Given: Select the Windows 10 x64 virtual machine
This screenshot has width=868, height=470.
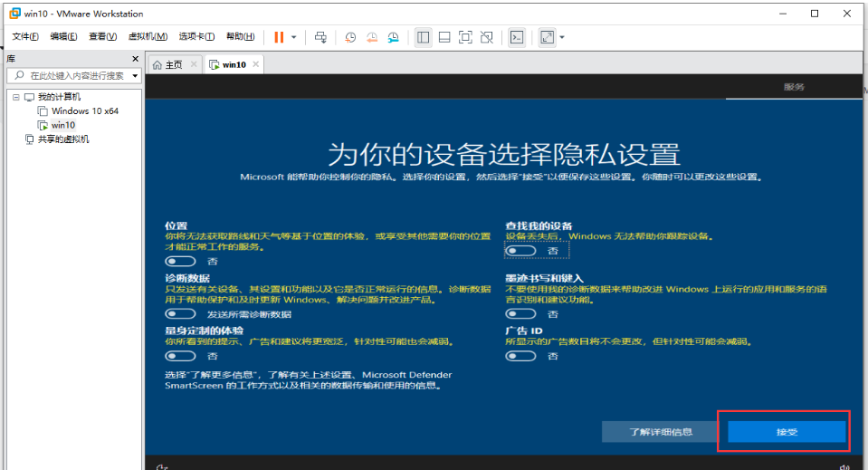Looking at the screenshot, I should click(x=85, y=111).
